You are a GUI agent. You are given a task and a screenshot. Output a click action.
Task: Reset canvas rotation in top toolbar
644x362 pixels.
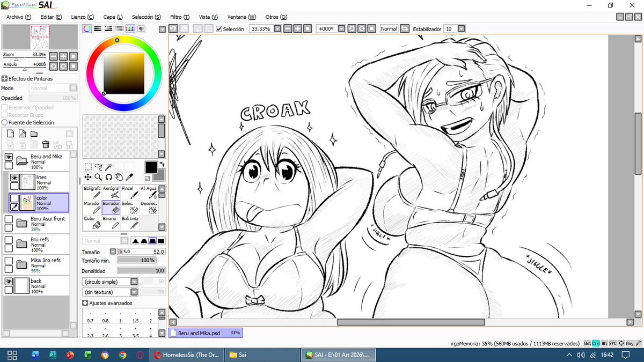point(371,28)
